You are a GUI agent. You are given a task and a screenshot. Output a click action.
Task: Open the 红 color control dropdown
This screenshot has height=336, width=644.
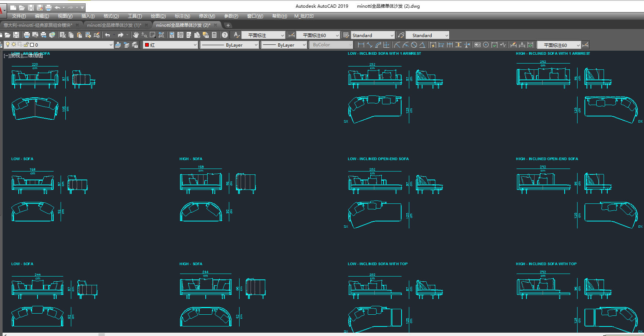pyautogui.click(x=170, y=45)
